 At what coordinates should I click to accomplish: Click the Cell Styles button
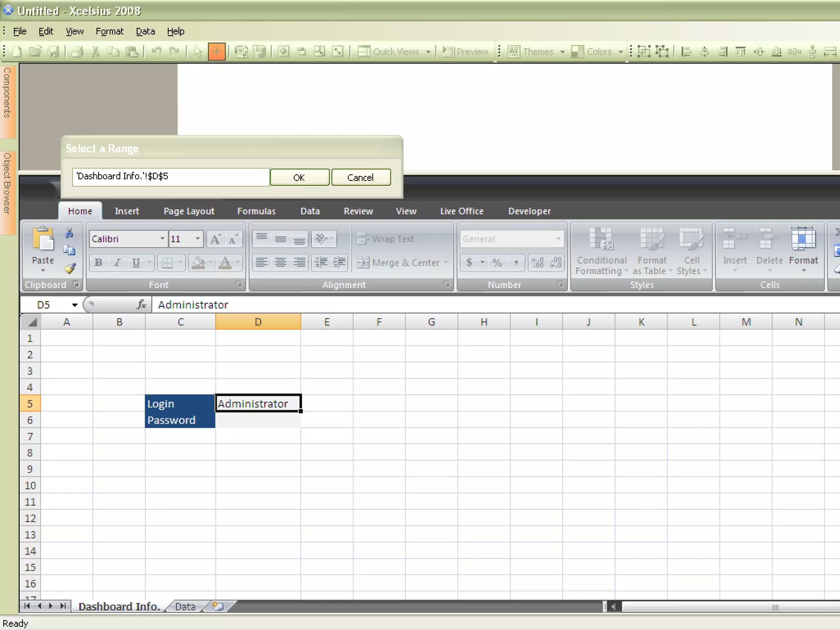click(692, 252)
